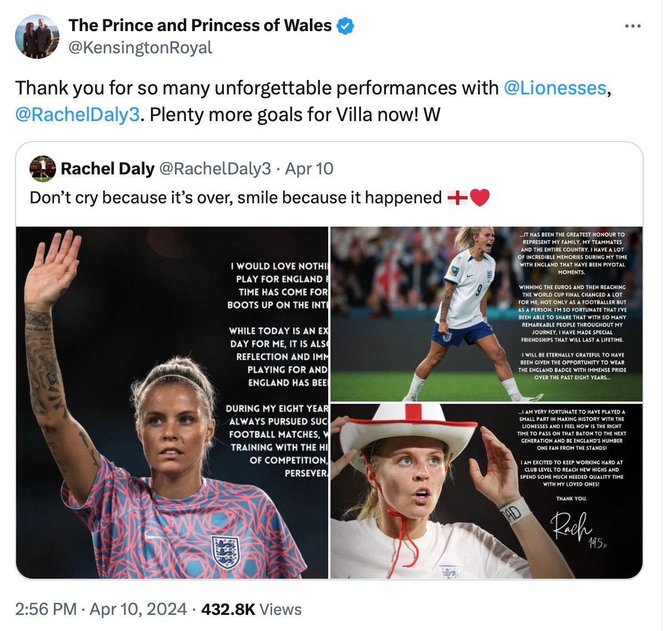Screen dimensions: 672x631
Task: Click the quoted tweet text 'Don't cry because it's over'
Action: click(236, 198)
